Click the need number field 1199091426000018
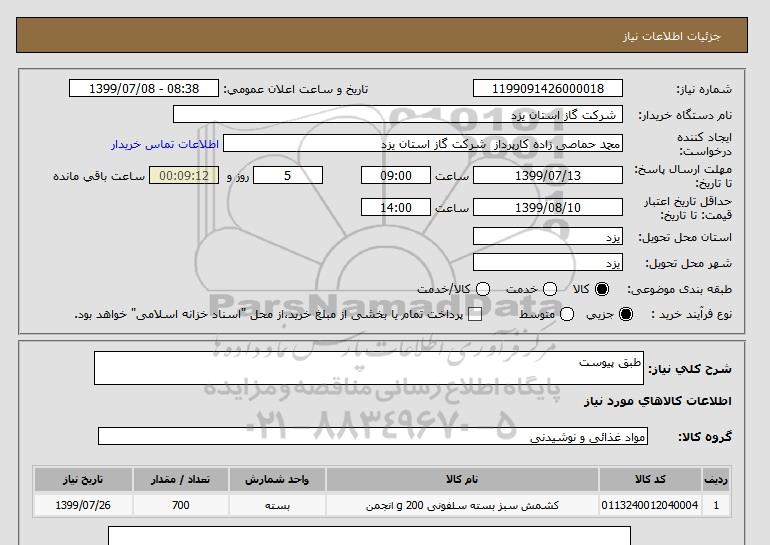Image resolution: width=770 pixels, height=545 pixels. [x=548, y=88]
